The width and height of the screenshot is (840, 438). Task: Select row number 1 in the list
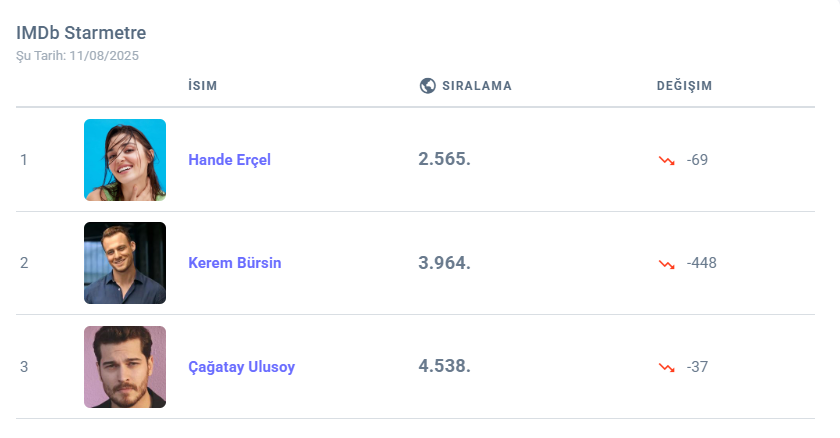[x=24, y=160]
